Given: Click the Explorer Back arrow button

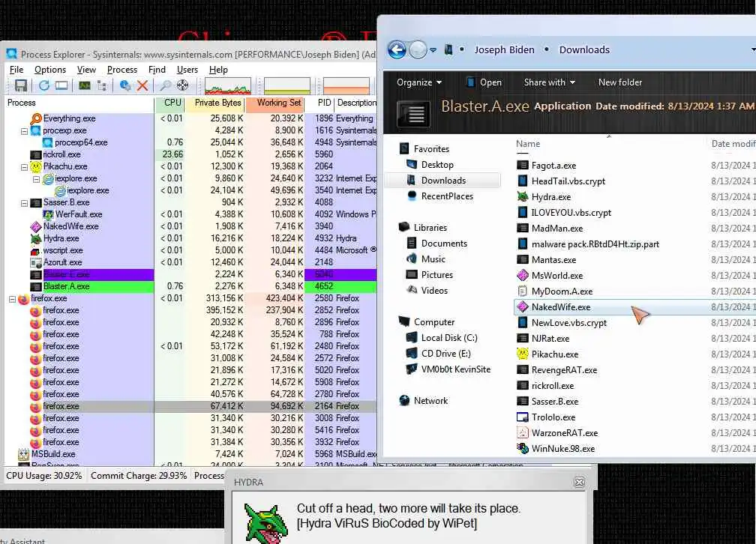Looking at the screenshot, I should [397, 49].
